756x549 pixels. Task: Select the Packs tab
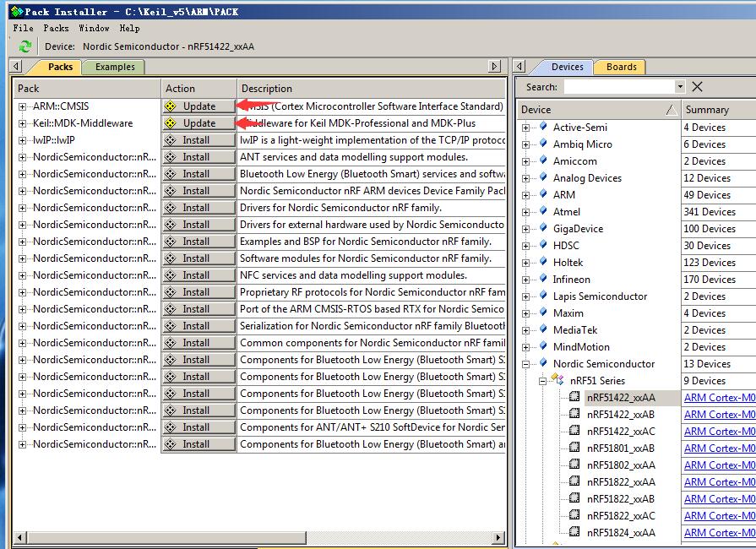60,67
